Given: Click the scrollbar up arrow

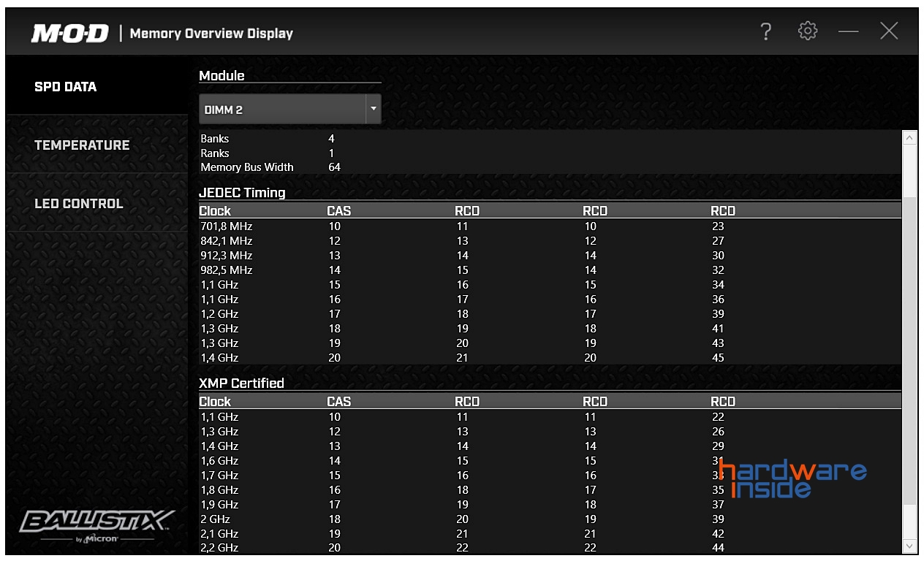Looking at the screenshot, I should coord(909,137).
